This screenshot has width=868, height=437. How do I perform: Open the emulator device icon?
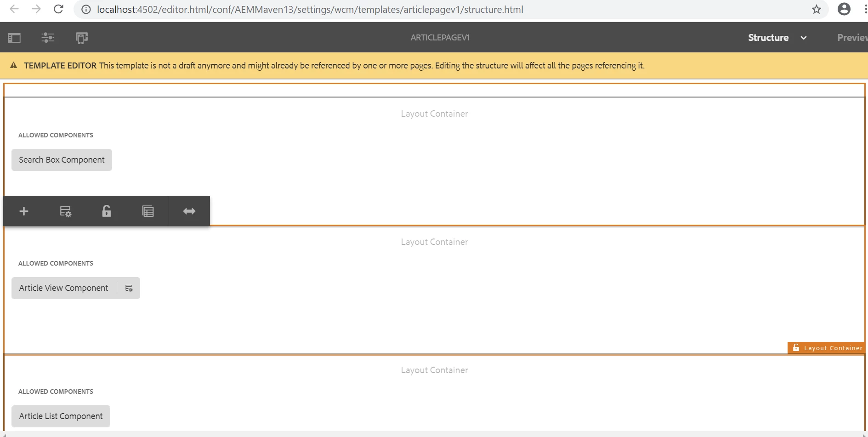tap(82, 38)
